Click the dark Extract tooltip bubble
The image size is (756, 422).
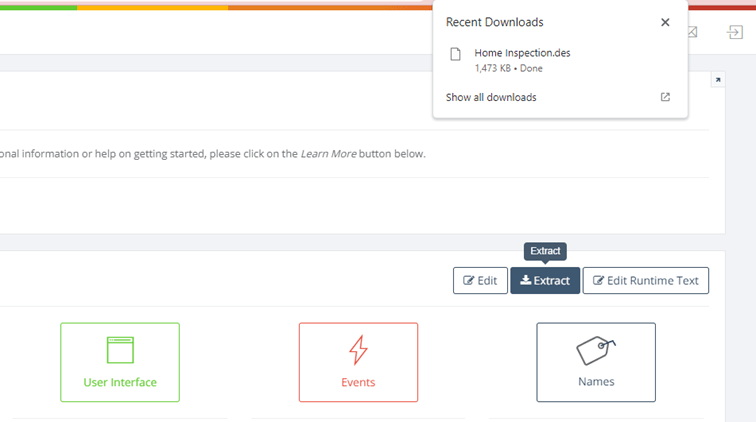[545, 251]
